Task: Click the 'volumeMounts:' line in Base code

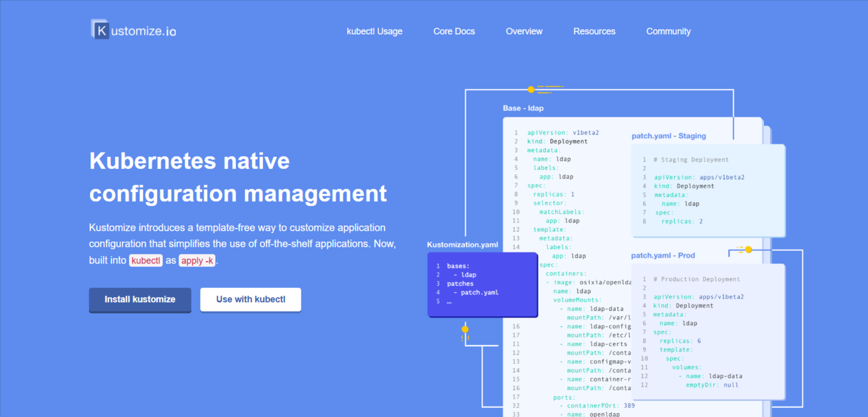Action: tap(577, 300)
